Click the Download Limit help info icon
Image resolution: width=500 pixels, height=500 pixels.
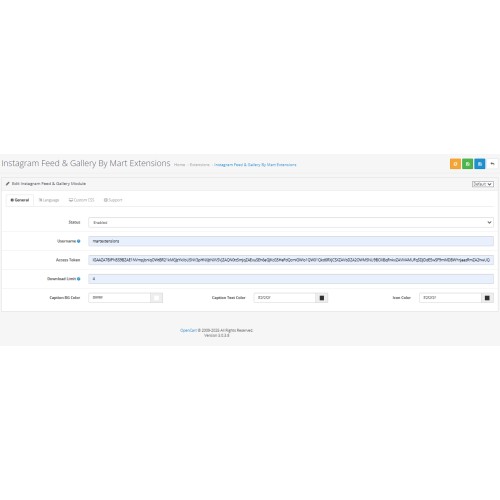click(x=79, y=279)
